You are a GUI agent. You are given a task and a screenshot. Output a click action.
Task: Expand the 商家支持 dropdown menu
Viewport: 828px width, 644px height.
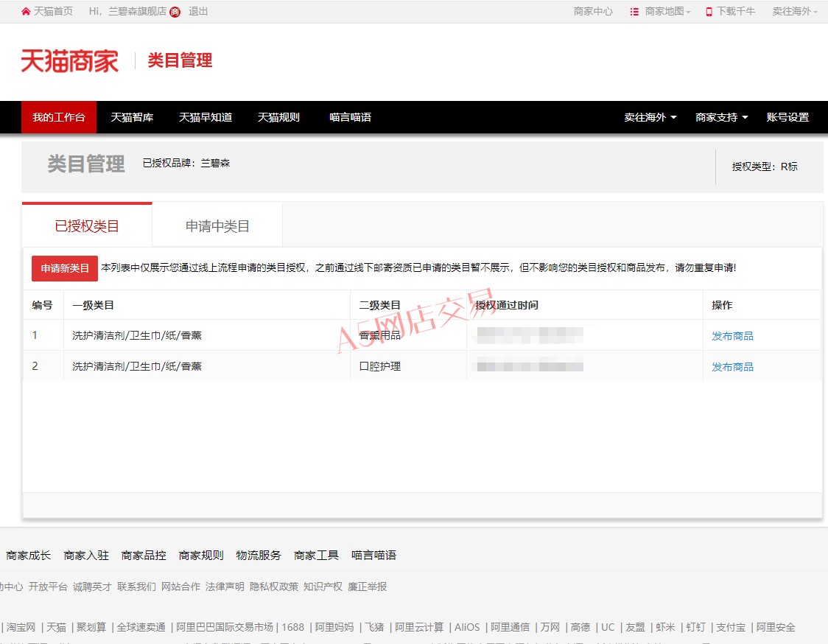click(x=721, y=117)
